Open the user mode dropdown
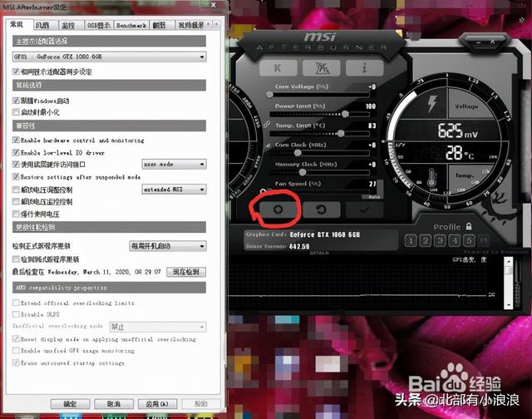 coord(174,165)
